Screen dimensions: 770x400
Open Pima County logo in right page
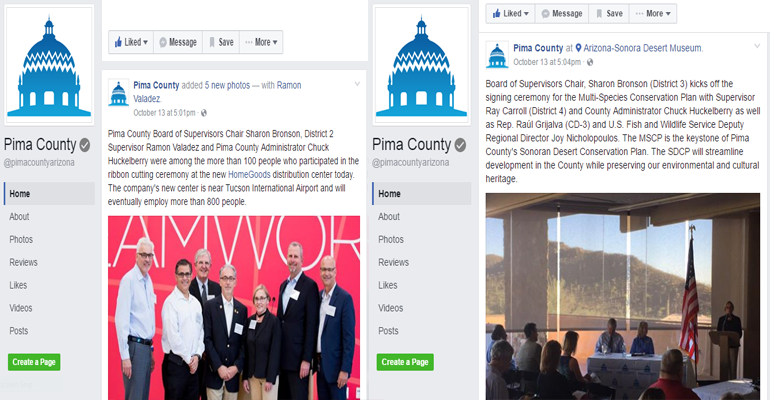coord(421,65)
